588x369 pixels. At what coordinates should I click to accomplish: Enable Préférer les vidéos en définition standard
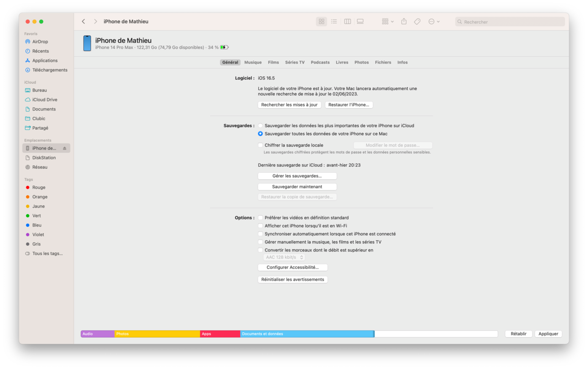pos(261,218)
